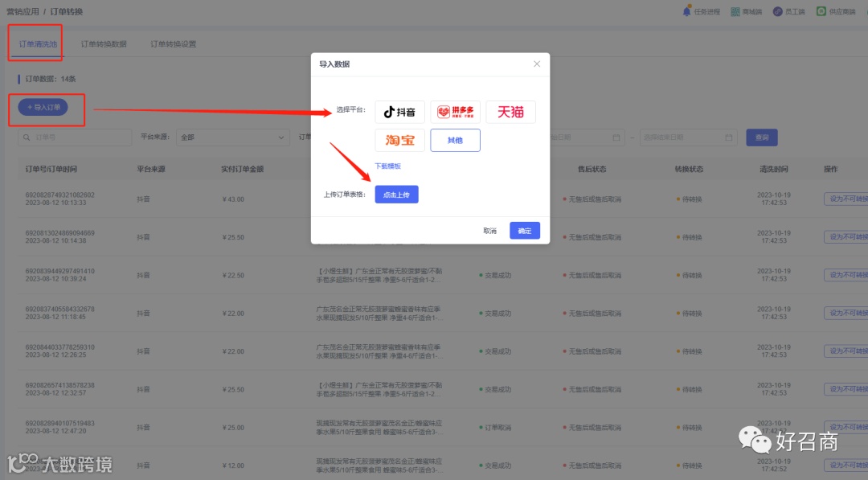The width and height of the screenshot is (868, 480).
Task: Click 营销应用 in the breadcrumb
Action: point(23,11)
